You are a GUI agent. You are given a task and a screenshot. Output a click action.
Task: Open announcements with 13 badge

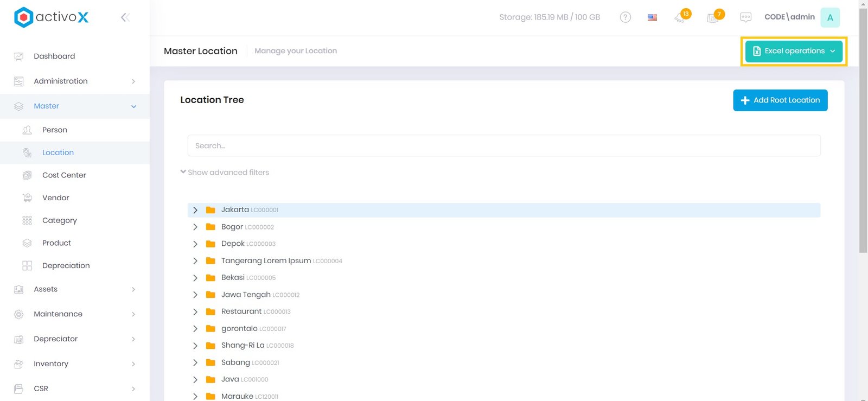[680, 17]
